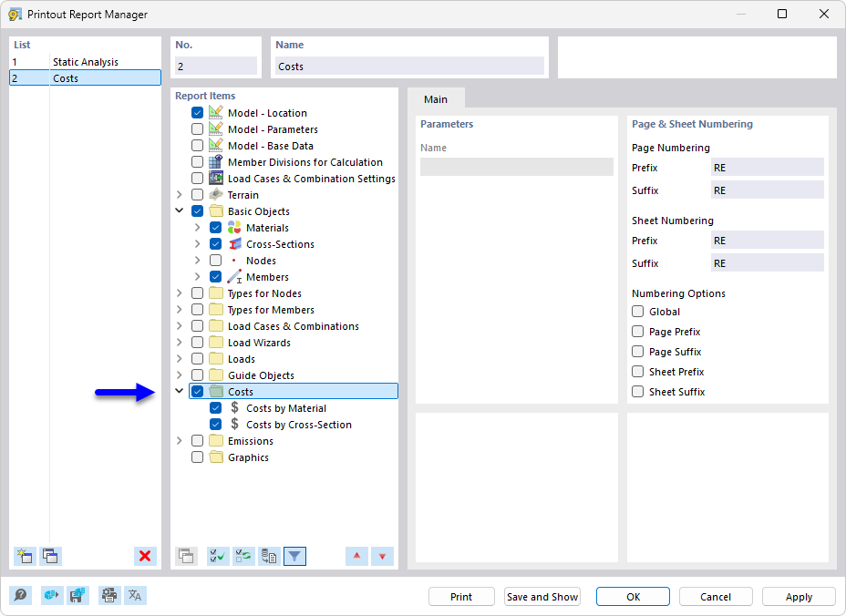The width and height of the screenshot is (846, 616).
Task: Apply the report changes
Action: (798, 596)
